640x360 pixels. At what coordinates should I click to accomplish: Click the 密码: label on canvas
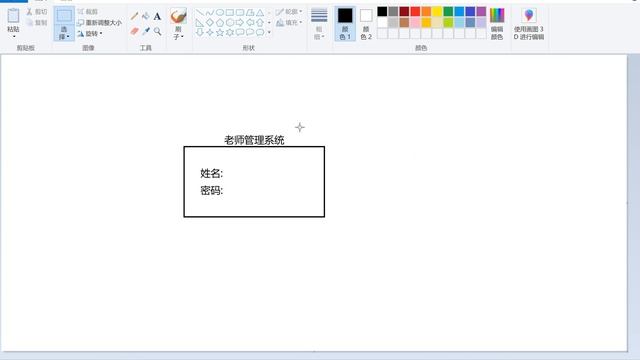[211, 191]
